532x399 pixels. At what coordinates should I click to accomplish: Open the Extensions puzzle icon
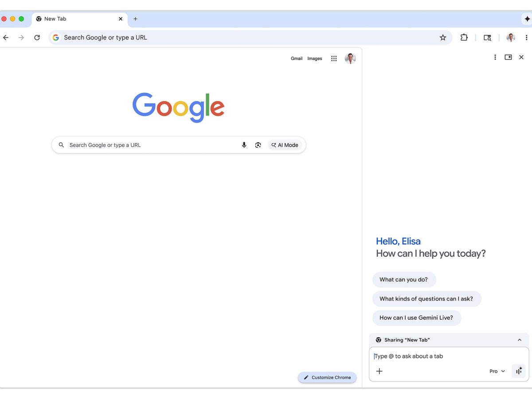464,38
